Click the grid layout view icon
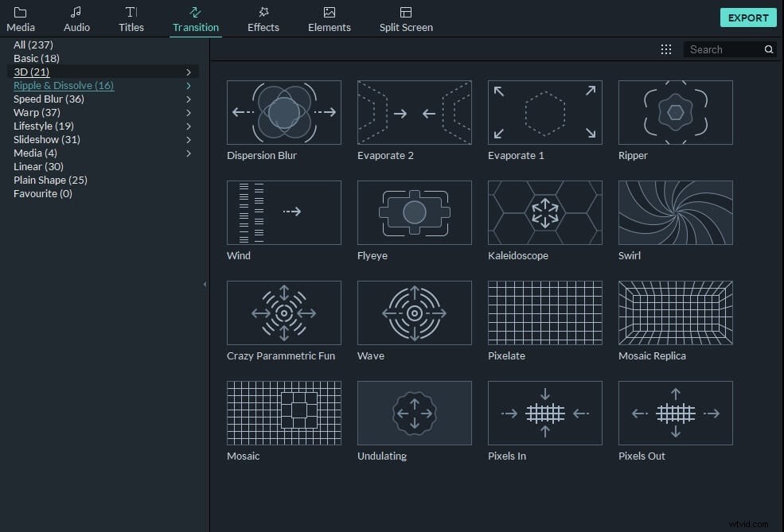 tap(666, 49)
